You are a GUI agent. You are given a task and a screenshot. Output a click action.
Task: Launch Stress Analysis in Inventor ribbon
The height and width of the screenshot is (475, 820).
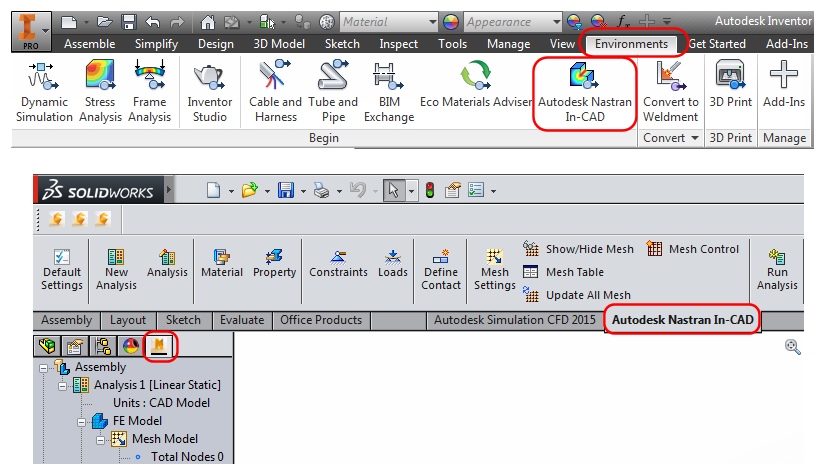click(100, 92)
